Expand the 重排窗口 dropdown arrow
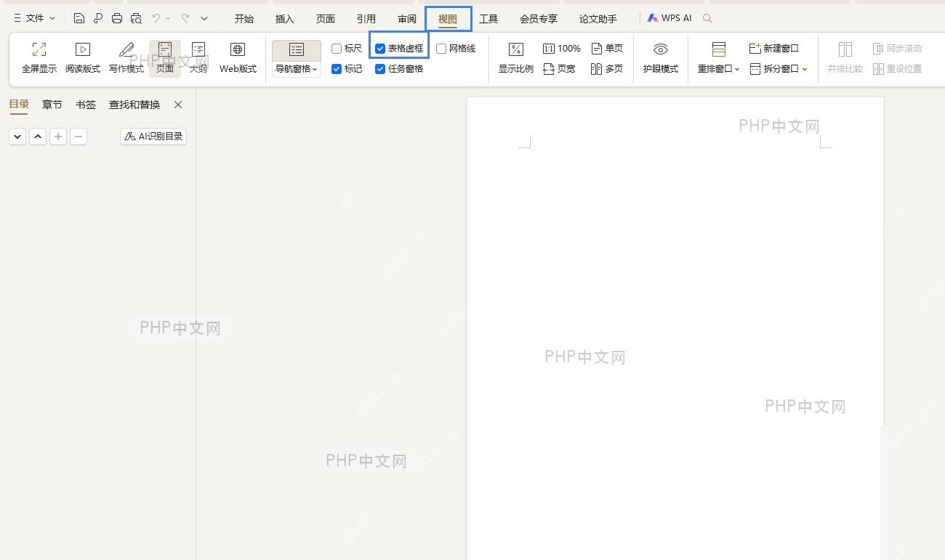945x560 pixels. point(737,70)
